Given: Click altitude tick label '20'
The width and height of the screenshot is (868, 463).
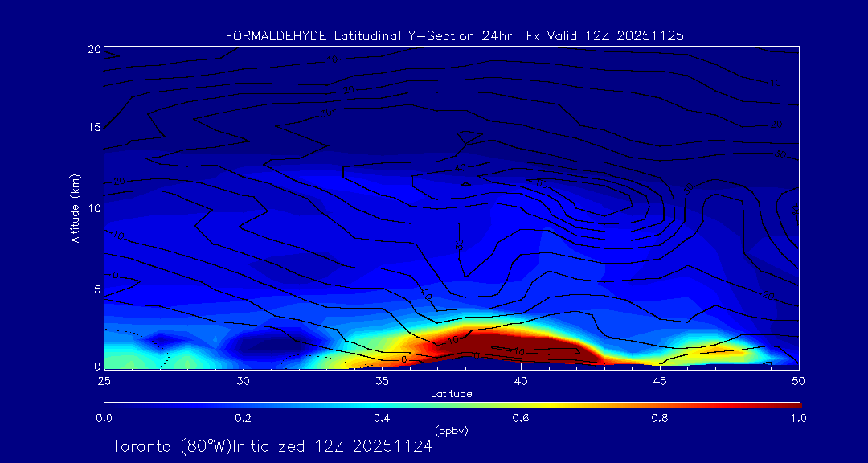Looking at the screenshot, I should pos(93,49).
